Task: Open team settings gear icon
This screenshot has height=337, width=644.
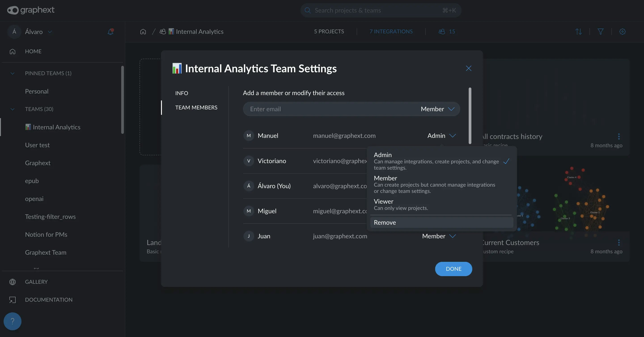Action: [622, 32]
